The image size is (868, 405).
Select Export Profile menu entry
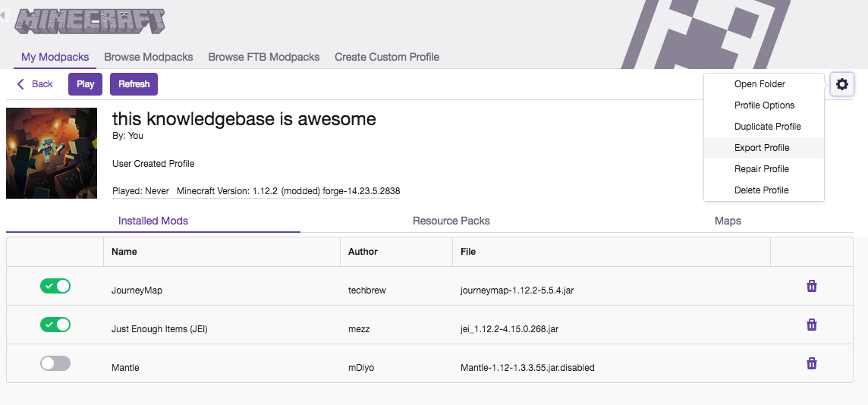point(763,148)
